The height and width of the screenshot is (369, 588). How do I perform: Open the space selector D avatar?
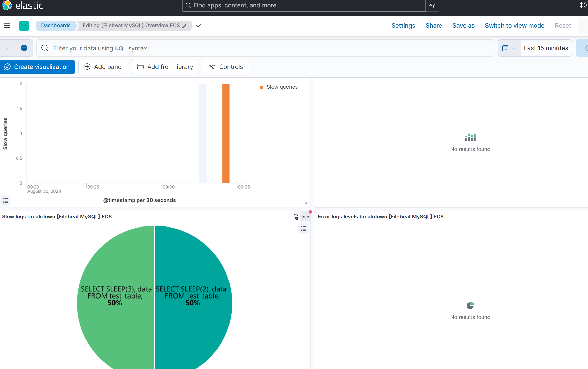coord(24,26)
